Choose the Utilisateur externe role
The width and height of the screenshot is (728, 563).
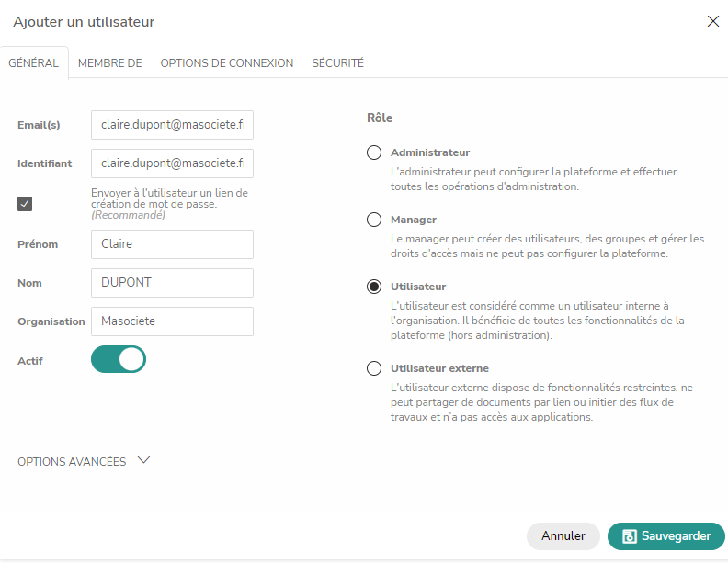click(374, 368)
